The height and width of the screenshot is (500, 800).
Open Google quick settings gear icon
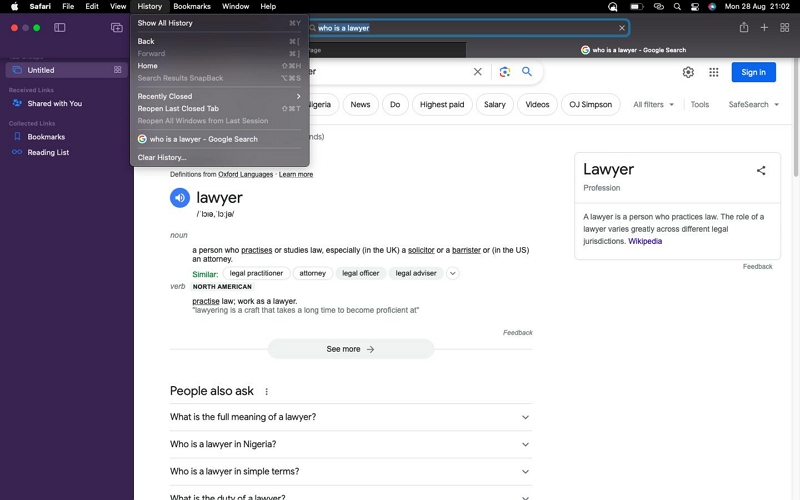688,72
